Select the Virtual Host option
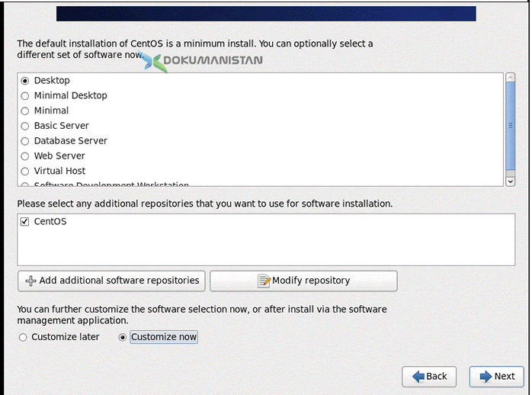 click(x=24, y=172)
